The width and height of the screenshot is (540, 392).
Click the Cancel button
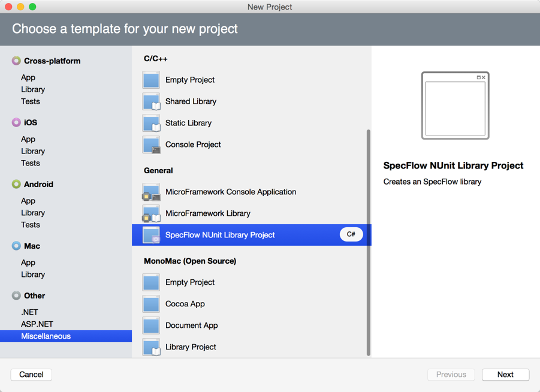31,375
